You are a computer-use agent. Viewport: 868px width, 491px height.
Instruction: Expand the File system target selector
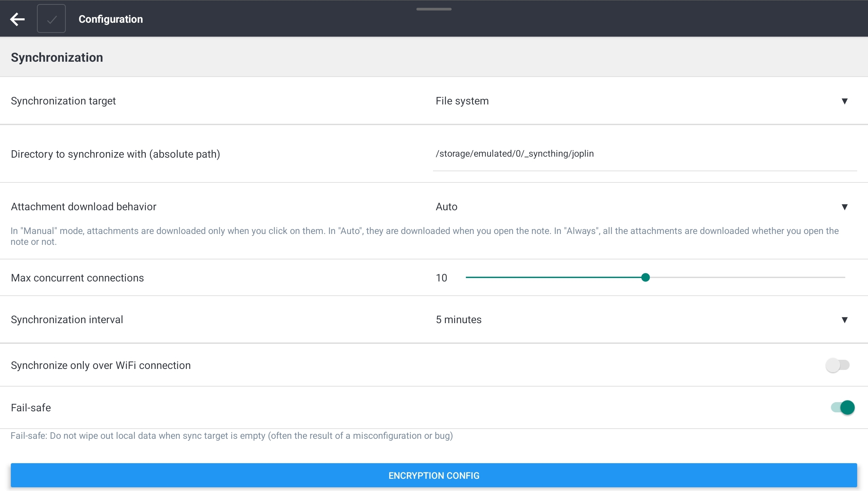462,101
